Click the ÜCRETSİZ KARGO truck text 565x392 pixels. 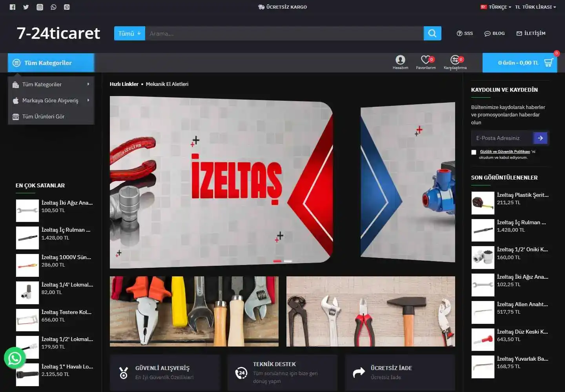coord(282,7)
